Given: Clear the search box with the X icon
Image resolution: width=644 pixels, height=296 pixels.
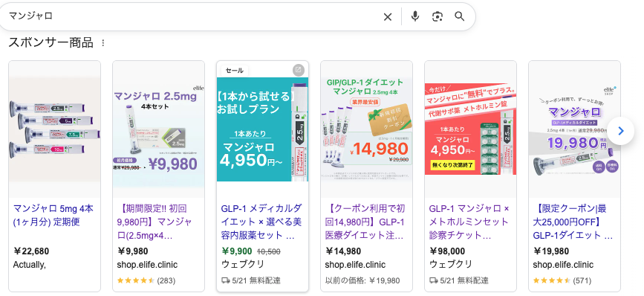Looking at the screenshot, I should point(388,17).
